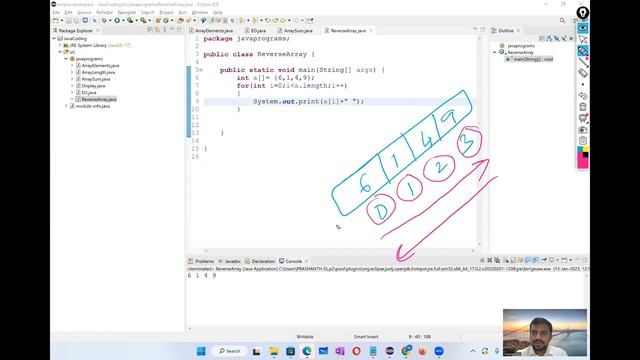
Task: Click the Open Perspective icon in toolbar
Action: tap(576, 20)
